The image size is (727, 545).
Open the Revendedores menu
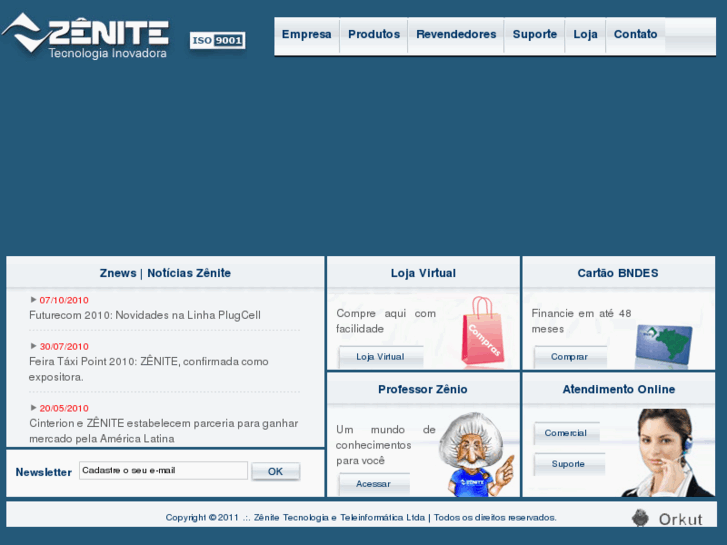[456, 34]
